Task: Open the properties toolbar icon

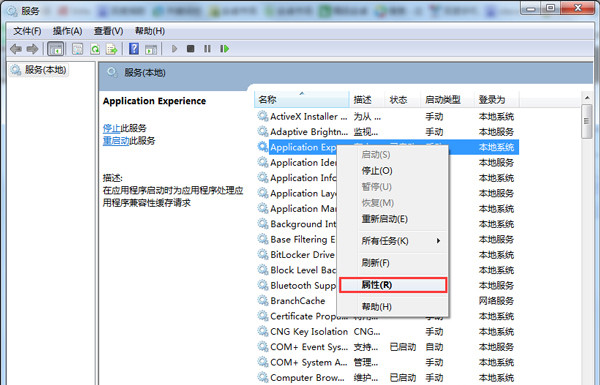Action: tap(78, 49)
